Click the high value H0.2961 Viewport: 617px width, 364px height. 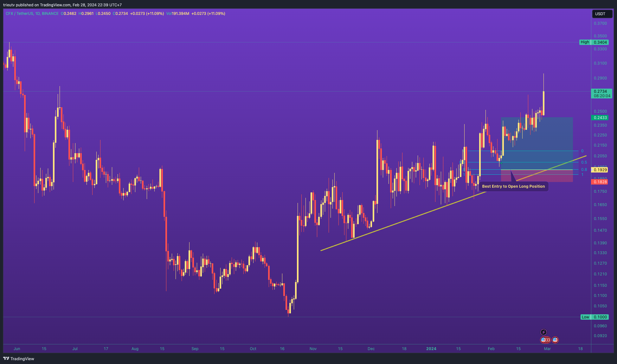tap(86, 14)
